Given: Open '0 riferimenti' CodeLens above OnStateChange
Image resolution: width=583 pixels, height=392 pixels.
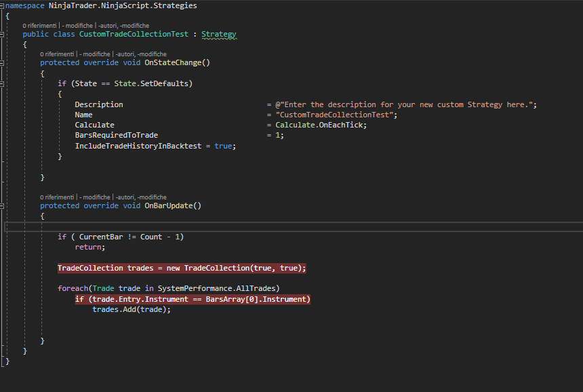Looking at the screenshot, I should (57, 54).
